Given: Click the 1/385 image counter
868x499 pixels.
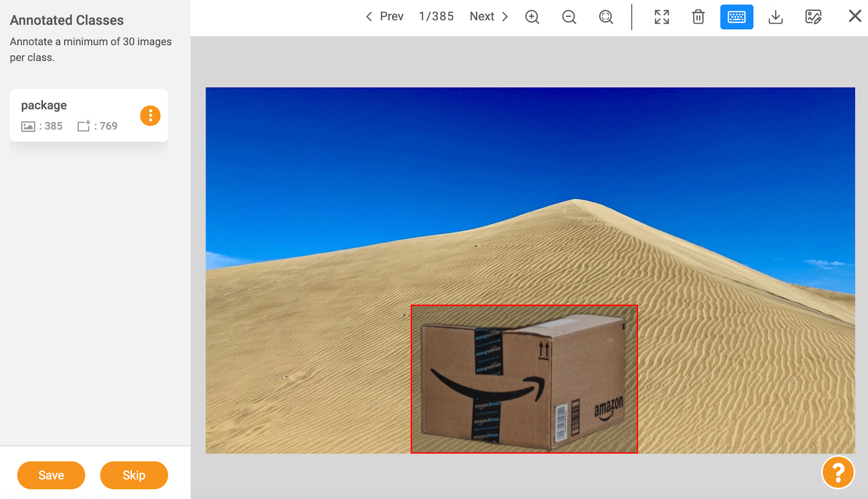Looking at the screenshot, I should pos(436,16).
